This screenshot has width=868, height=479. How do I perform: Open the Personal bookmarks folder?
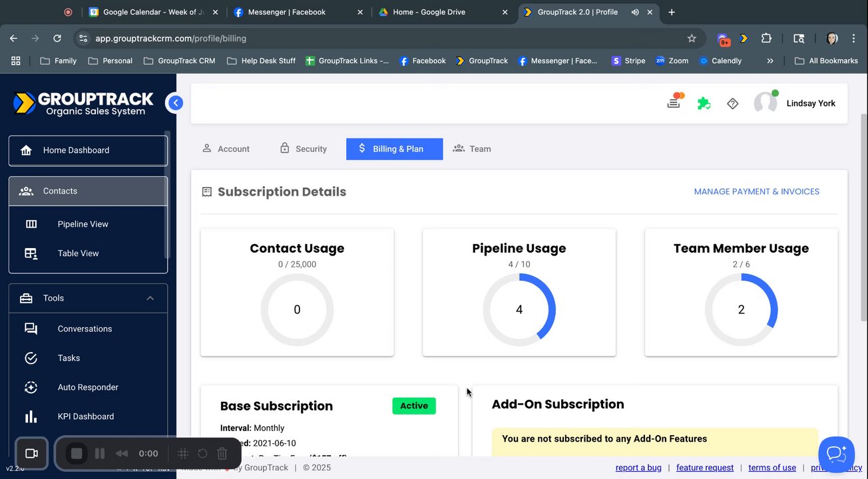(x=110, y=61)
